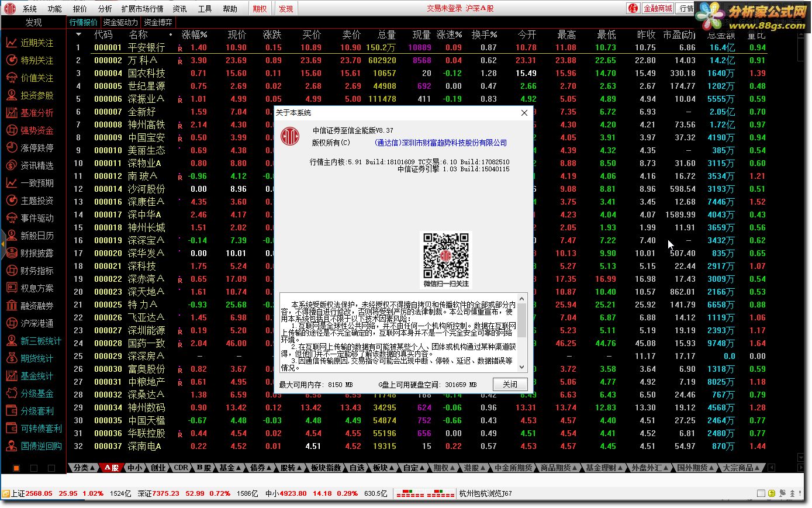Click the 发现 button in the top bar

[x=286, y=9]
